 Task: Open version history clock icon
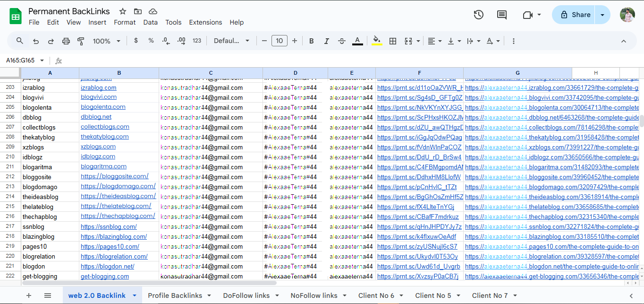click(x=479, y=15)
